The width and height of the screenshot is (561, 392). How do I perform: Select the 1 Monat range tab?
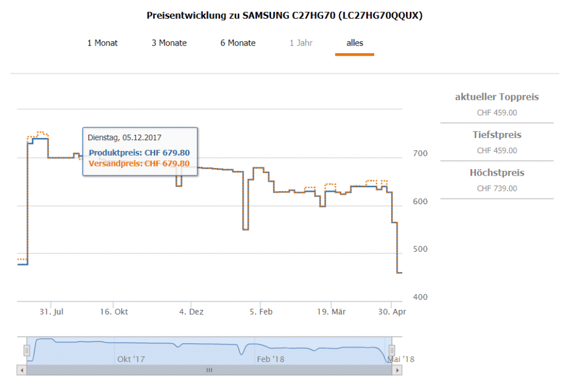102,43
